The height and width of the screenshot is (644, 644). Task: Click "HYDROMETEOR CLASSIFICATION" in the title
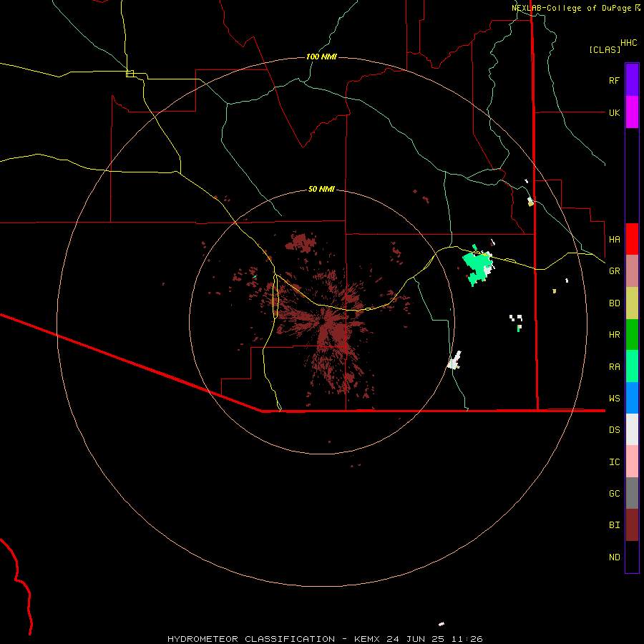pyautogui.click(x=251, y=639)
